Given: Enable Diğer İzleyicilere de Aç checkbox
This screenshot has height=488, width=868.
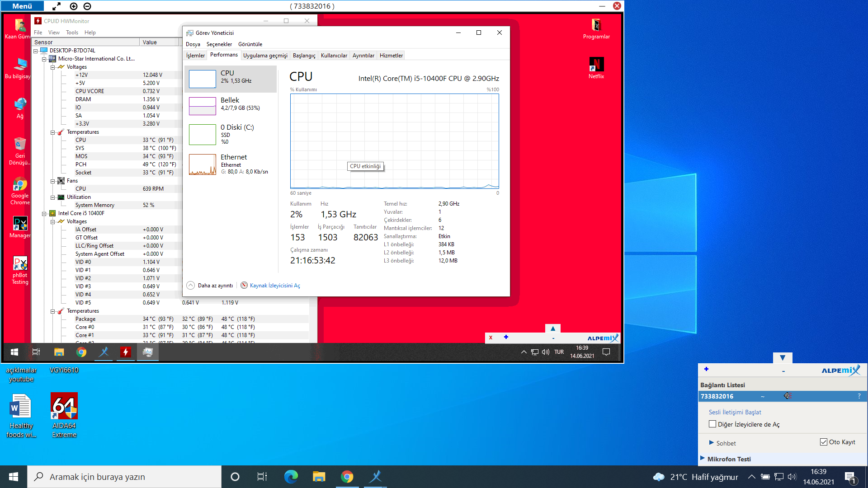Looking at the screenshot, I should tap(712, 424).
